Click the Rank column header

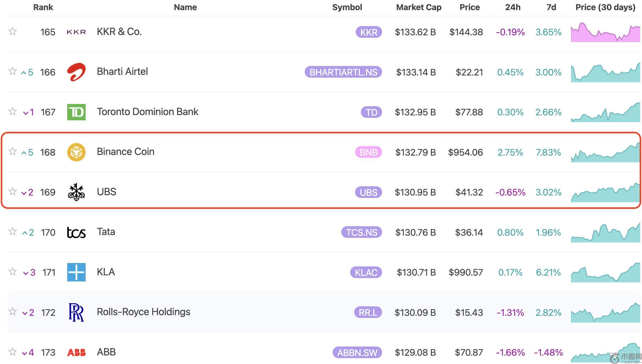tap(43, 7)
